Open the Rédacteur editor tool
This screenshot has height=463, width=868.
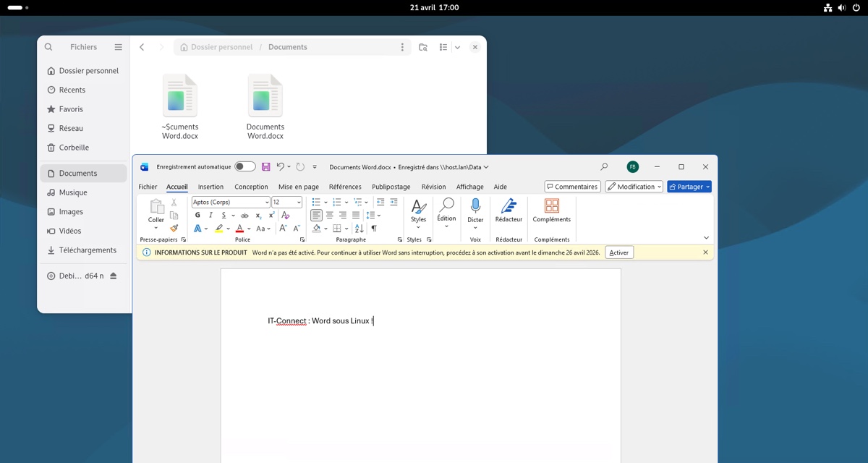click(x=509, y=210)
